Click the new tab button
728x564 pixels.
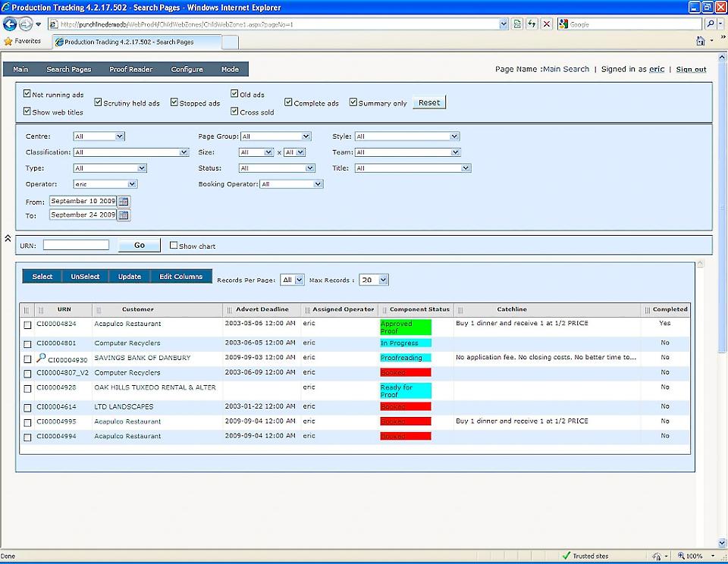click(x=231, y=42)
